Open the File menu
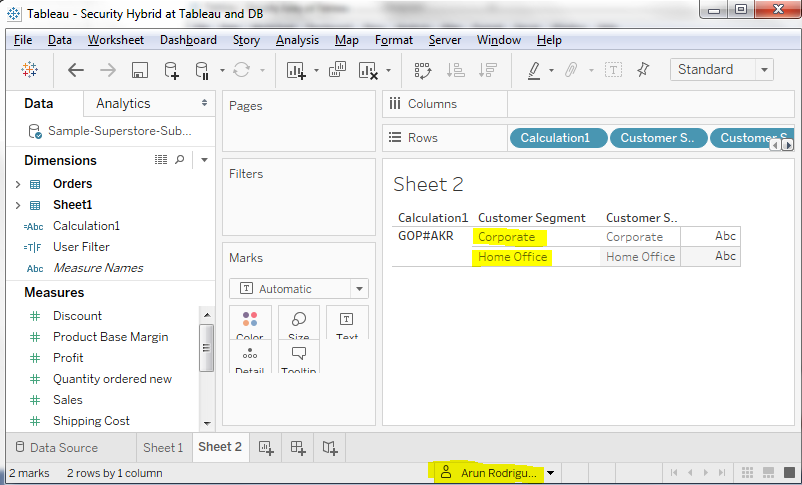This screenshot has height=485, width=802. tap(23, 40)
